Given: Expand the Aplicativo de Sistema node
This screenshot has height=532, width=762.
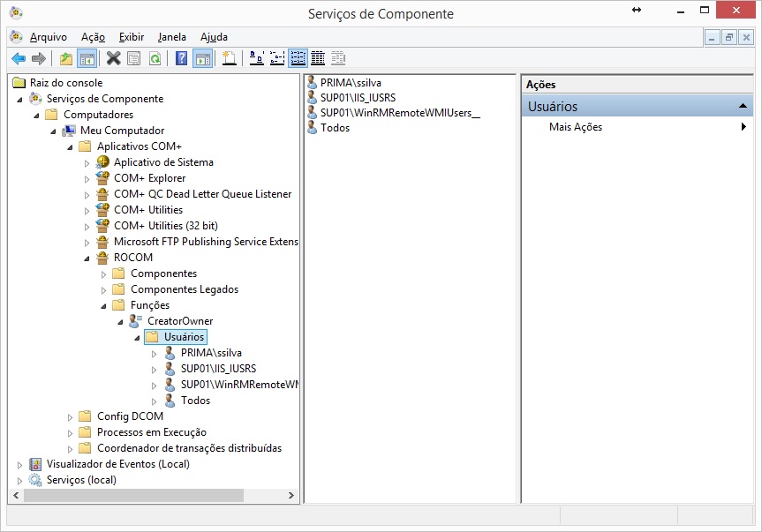Looking at the screenshot, I should (x=87, y=163).
